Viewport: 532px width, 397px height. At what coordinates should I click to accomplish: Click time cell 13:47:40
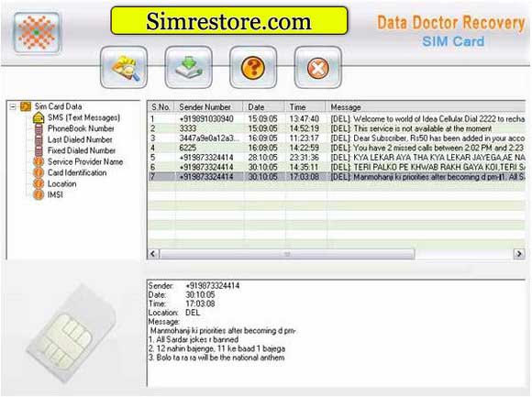point(305,119)
